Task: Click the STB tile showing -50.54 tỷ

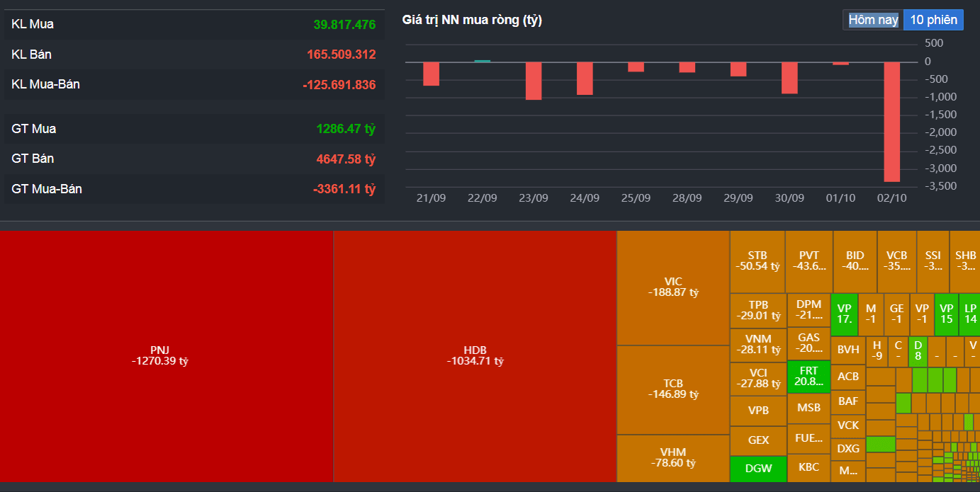Action: 757,261
